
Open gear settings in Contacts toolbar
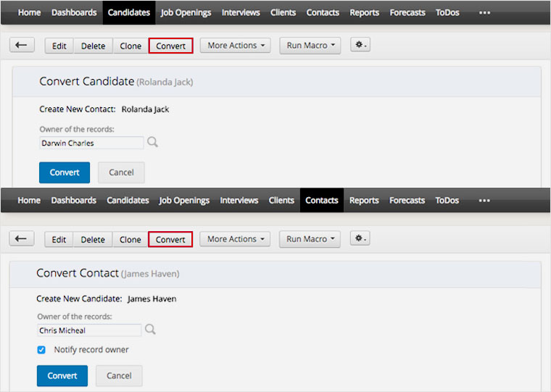pos(360,238)
